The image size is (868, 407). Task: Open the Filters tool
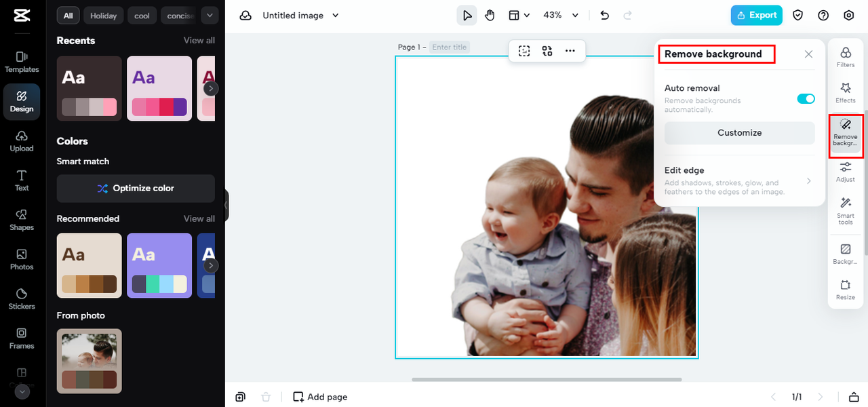click(846, 57)
